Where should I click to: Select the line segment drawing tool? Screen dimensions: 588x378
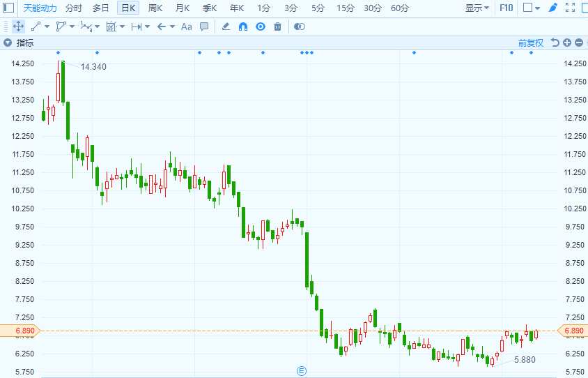click(36, 27)
